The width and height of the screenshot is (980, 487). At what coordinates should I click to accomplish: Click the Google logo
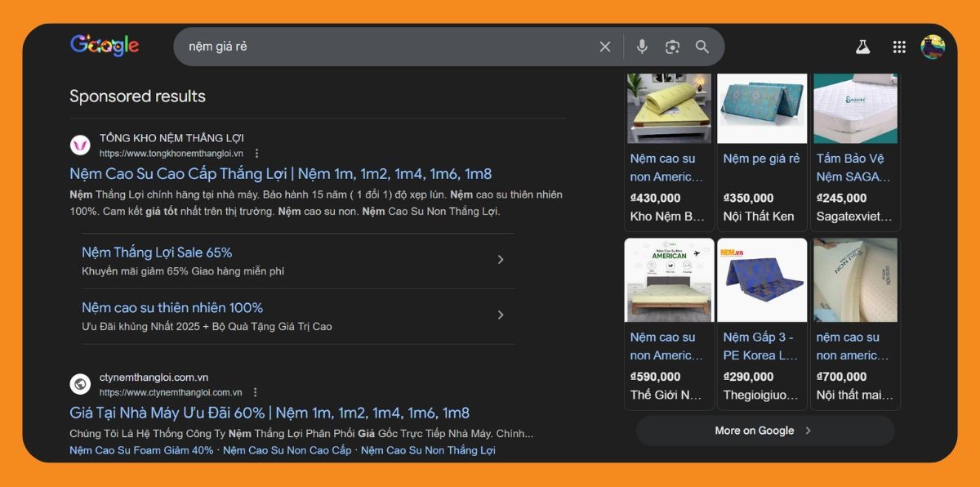click(x=104, y=46)
